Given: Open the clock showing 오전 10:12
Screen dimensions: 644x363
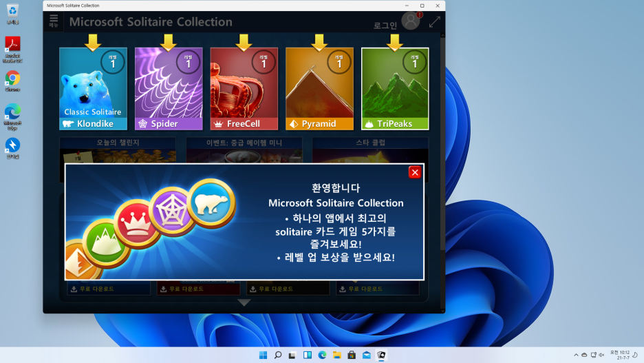Looking at the screenshot, I should [x=620, y=355].
